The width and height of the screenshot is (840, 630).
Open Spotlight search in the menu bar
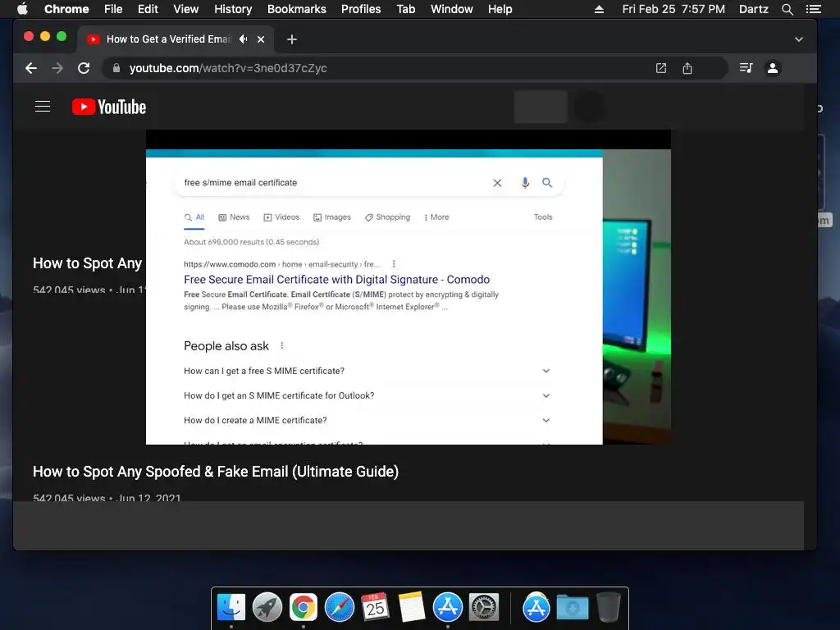click(787, 9)
